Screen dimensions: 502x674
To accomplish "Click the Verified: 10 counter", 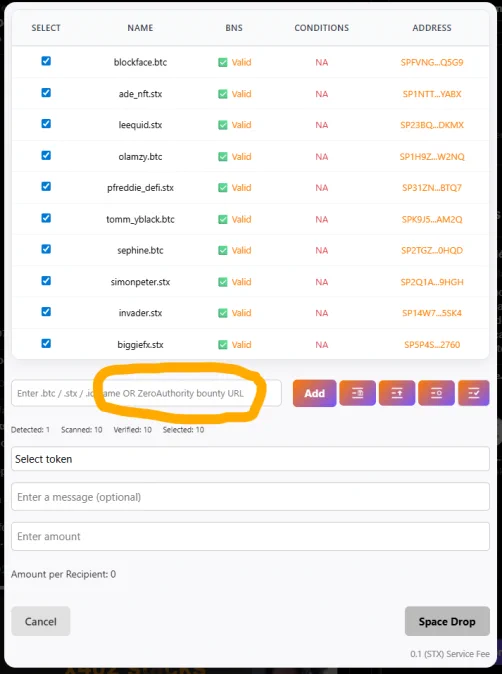I will pos(132,429).
